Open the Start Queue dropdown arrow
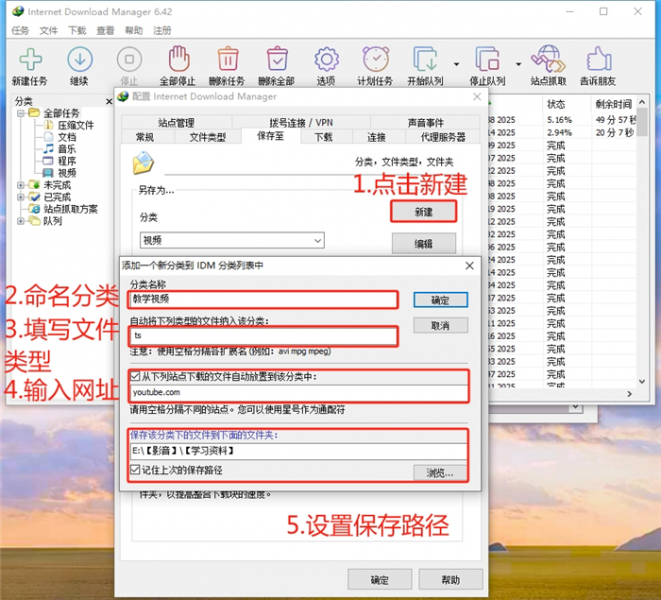 [457, 64]
